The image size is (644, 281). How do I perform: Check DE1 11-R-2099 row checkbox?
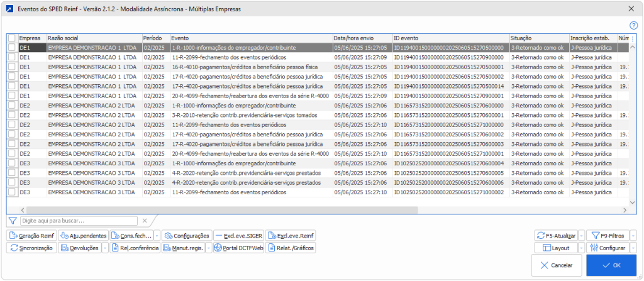(12, 57)
